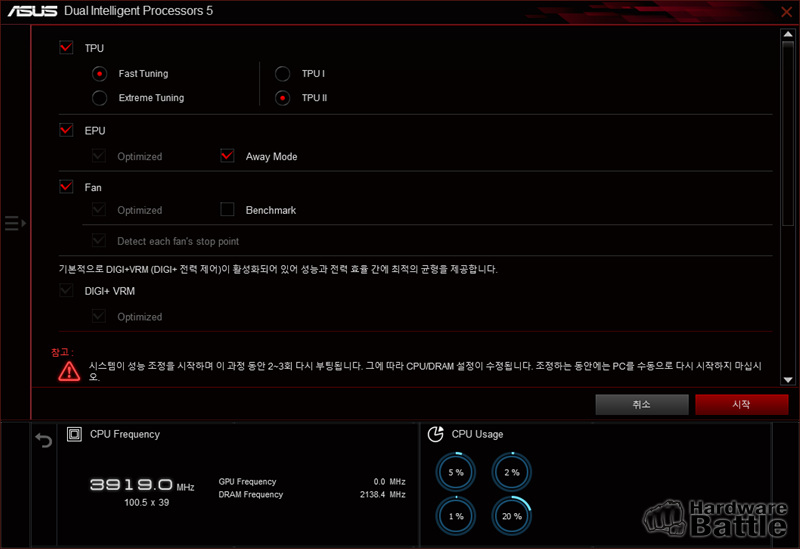
Task: Click the 20 % CPU core gauge
Action: pyautogui.click(x=512, y=516)
